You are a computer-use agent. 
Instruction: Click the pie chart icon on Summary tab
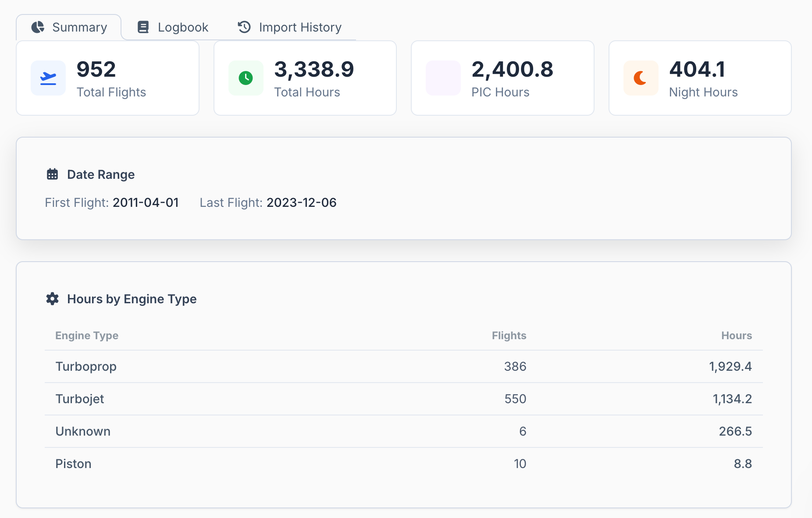pos(38,27)
